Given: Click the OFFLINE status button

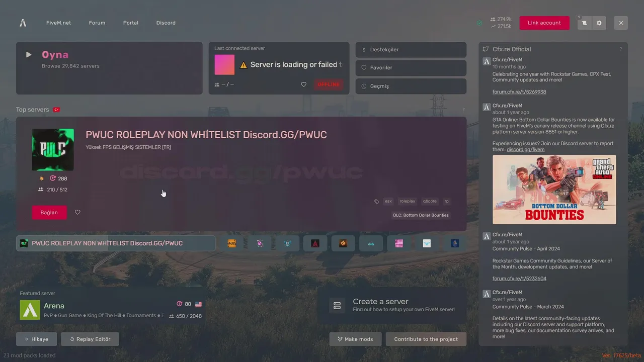Looking at the screenshot, I should (329, 84).
